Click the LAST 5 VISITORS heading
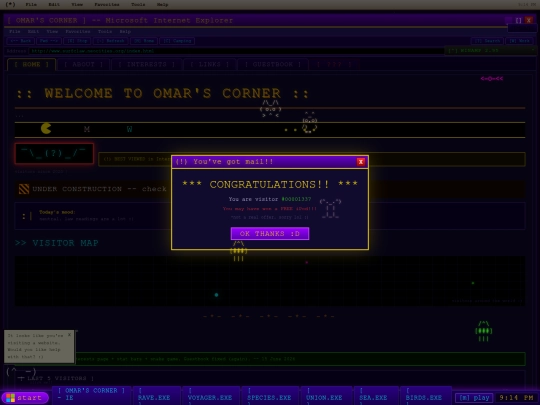Screen dimensions: 540x405 pos(57,378)
